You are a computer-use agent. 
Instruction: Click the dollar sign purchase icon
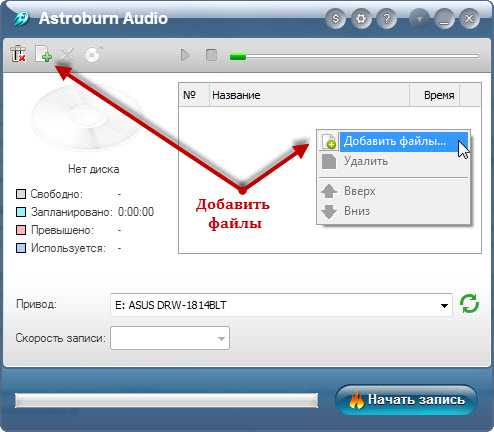pyautogui.click(x=335, y=19)
